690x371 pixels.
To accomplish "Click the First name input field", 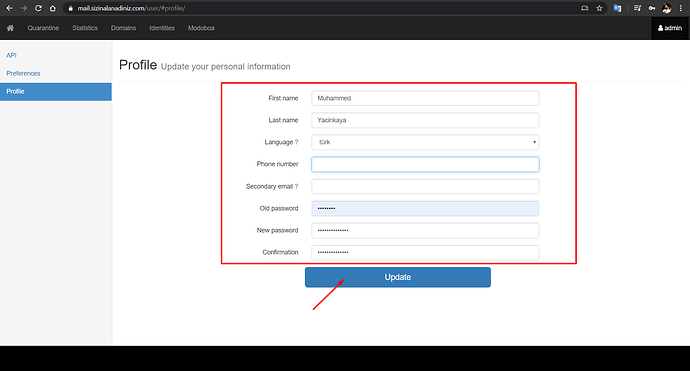I will (425, 98).
